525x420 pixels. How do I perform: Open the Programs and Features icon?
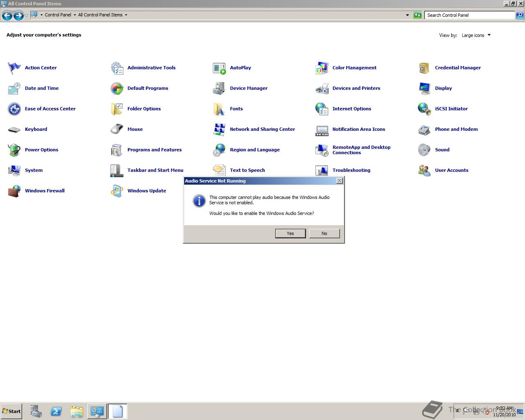[x=117, y=150]
